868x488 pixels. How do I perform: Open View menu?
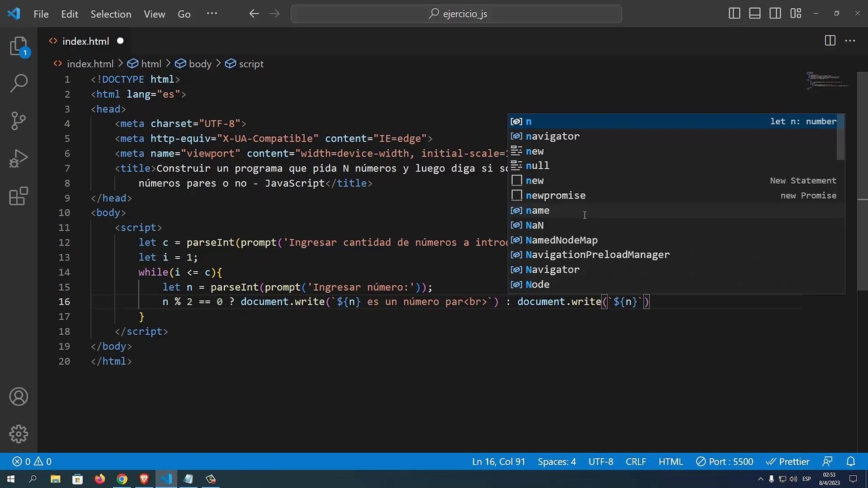click(154, 14)
